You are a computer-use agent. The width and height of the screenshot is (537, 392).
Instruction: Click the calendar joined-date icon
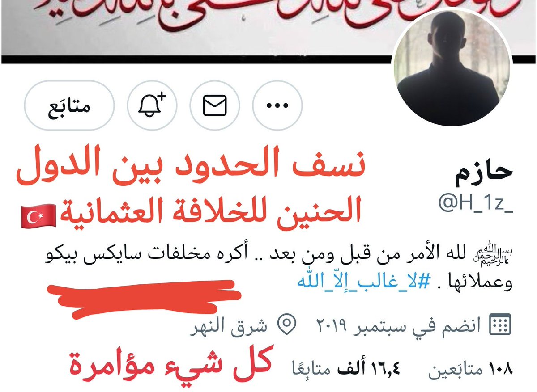(502, 325)
